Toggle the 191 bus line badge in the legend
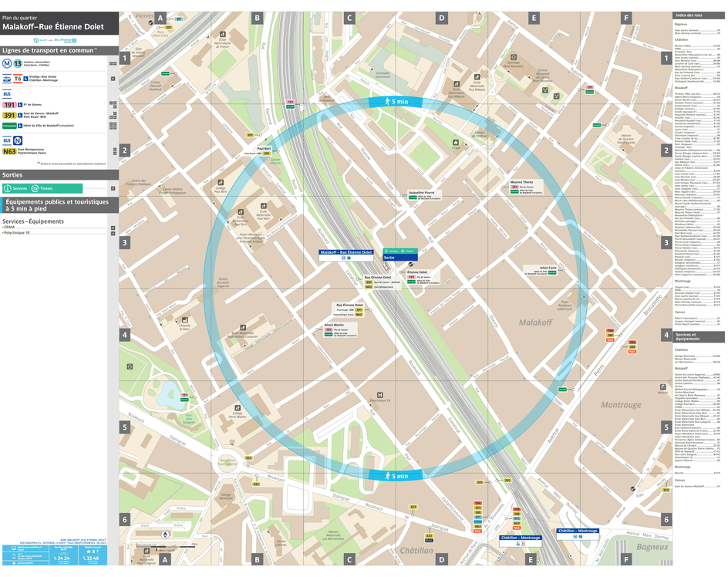Screen dimensions: 728x577 (9, 104)
